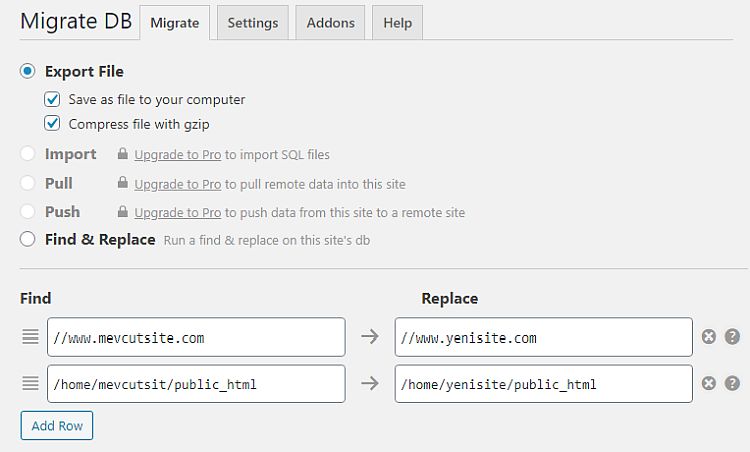Toggle Compress file with gzip checkbox
The width and height of the screenshot is (750, 452).
coord(52,123)
